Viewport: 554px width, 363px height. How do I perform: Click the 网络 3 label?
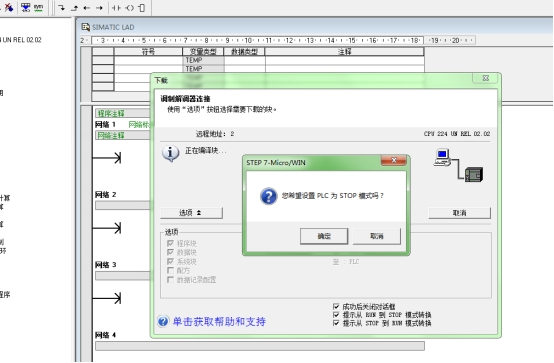click(105, 265)
